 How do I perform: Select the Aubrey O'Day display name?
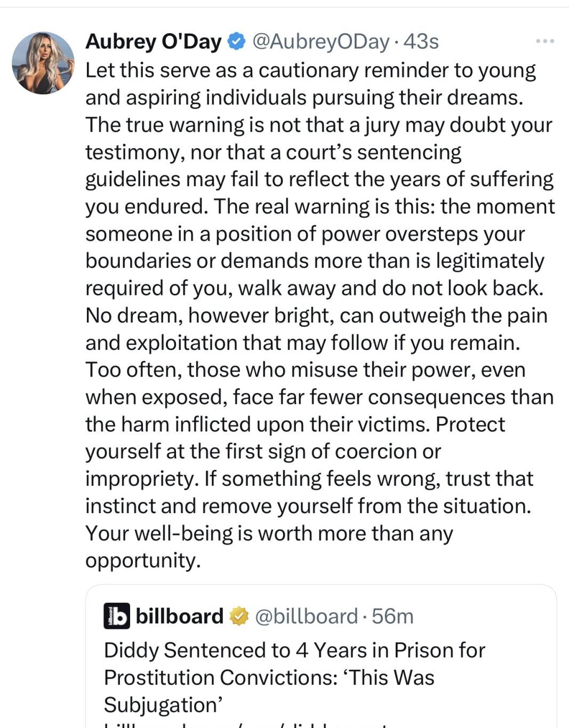coord(153,42)
